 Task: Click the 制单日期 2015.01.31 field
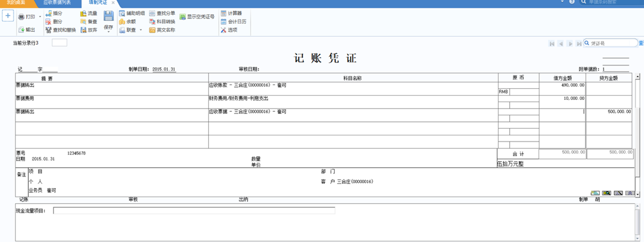[x=164, y=69]
